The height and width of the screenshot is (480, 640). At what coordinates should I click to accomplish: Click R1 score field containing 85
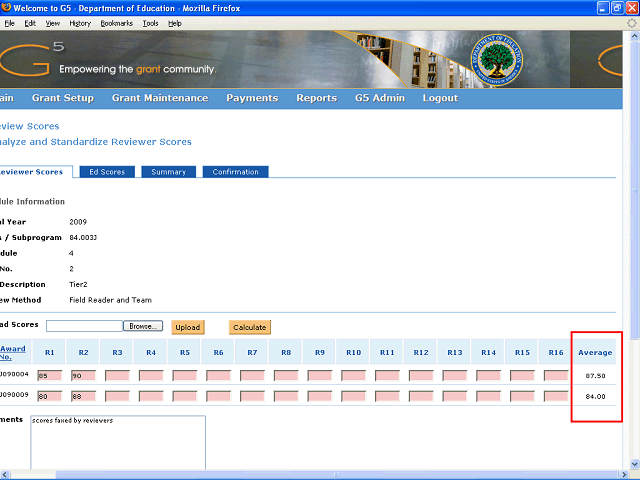point(49,376)
